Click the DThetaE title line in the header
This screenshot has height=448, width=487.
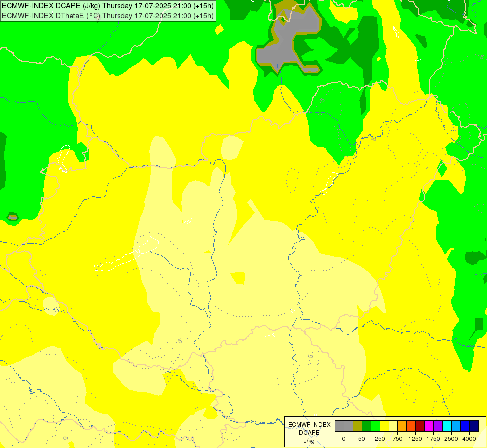(108, 16)
